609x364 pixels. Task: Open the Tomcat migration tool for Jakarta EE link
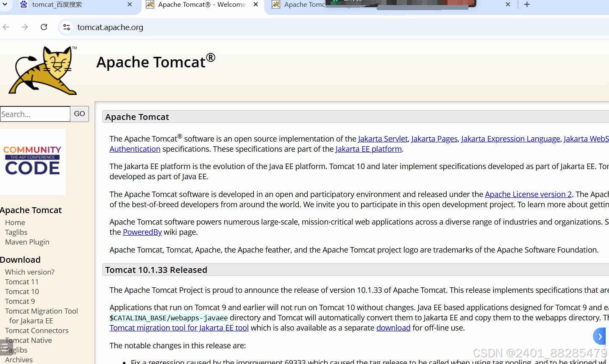click(x=179, y=328)
